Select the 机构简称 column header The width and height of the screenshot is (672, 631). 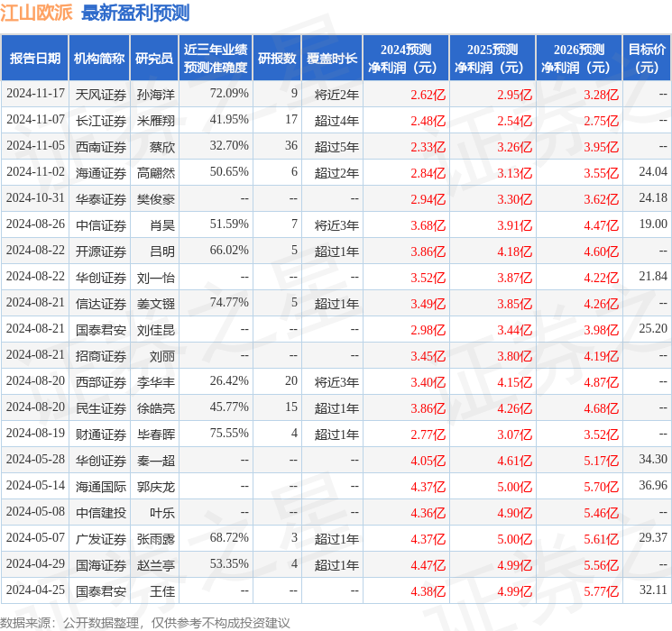(99, 59)
